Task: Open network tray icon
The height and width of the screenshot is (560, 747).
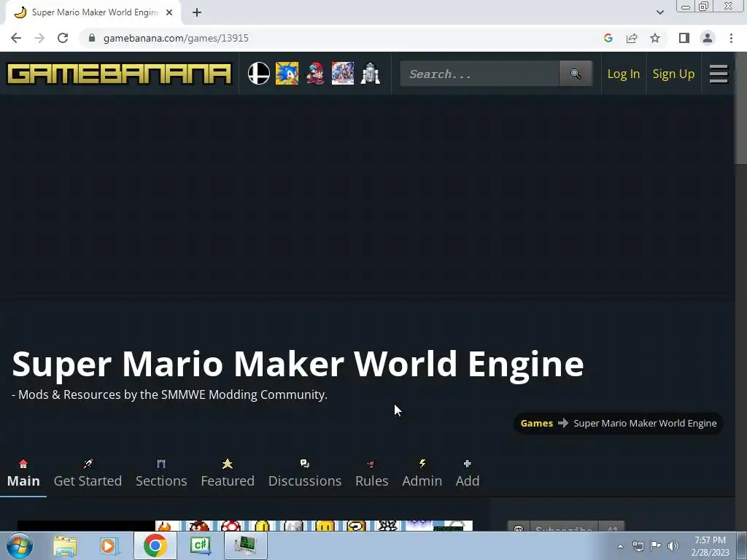Action: (x=638, y=546)
